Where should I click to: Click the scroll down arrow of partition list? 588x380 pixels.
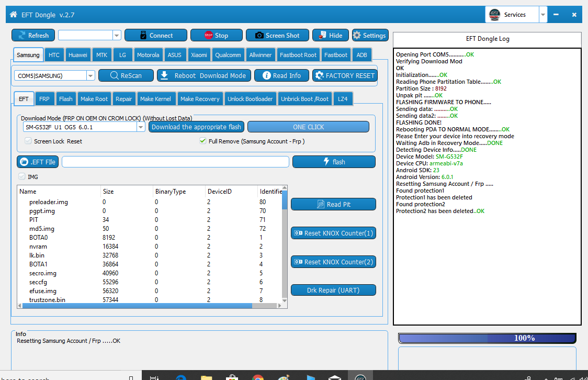click(284, 300)
